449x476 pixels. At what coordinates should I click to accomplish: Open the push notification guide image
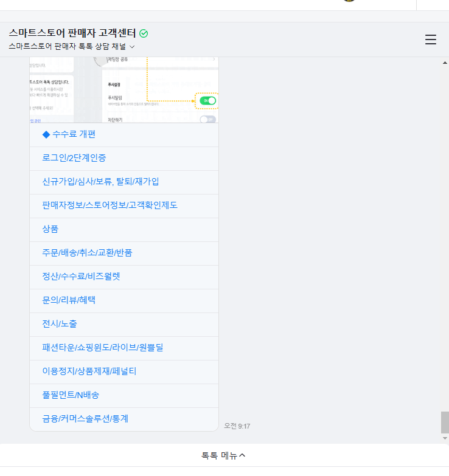pyautogui.click(x=124, y=90)
